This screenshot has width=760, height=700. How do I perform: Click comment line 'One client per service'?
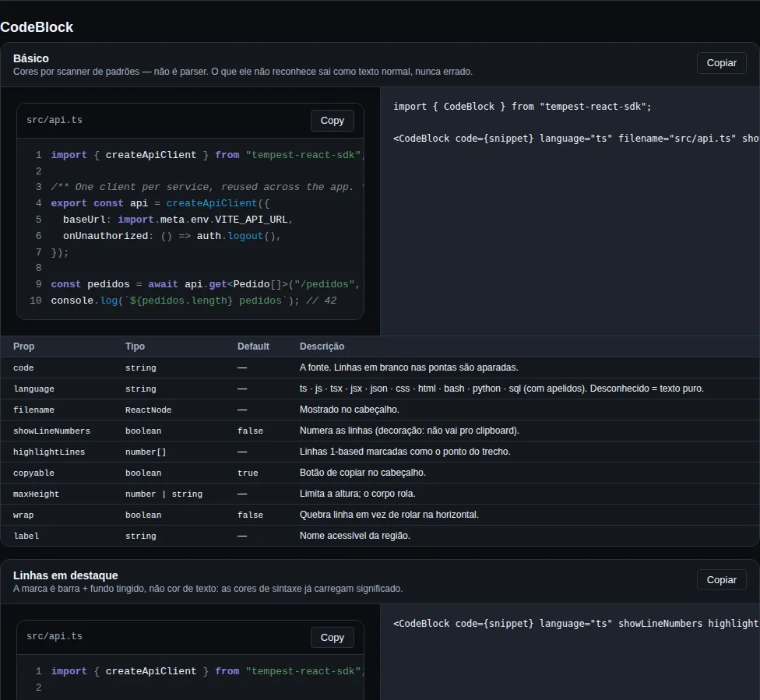coord(207,187)
